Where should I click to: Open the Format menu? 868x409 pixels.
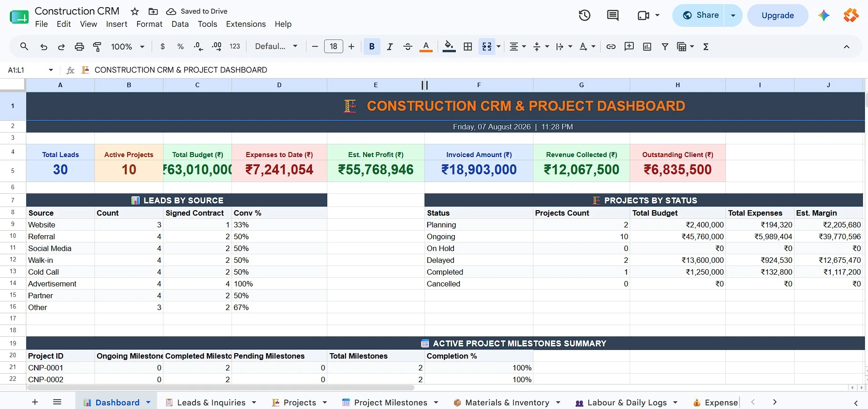coord(149,24)
